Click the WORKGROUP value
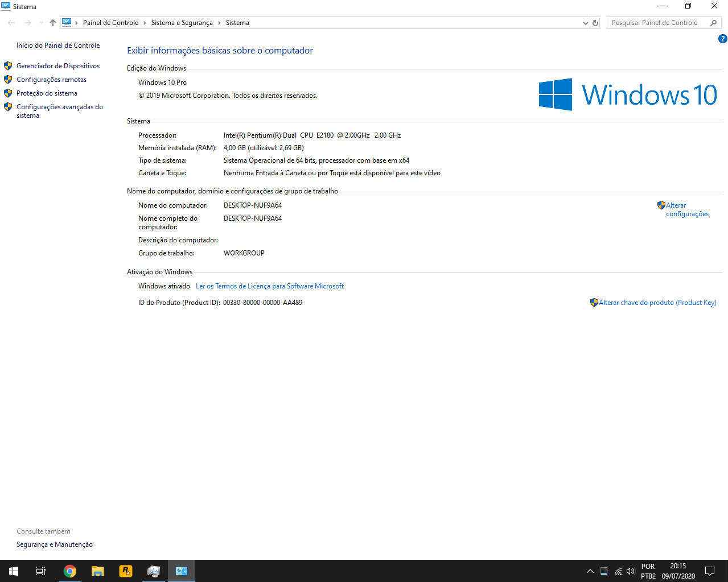Image resolution: width=728 pixels, height=582 pixels. (244, 253)
